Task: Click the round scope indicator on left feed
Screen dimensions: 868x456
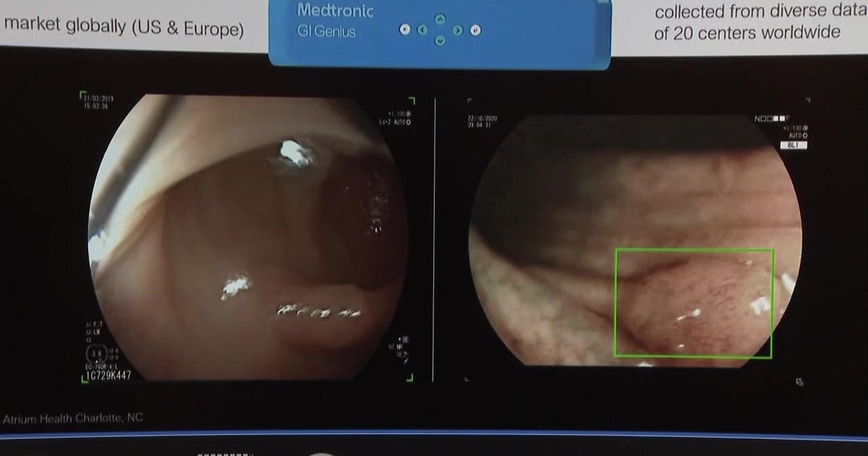Action: [98, 355]
